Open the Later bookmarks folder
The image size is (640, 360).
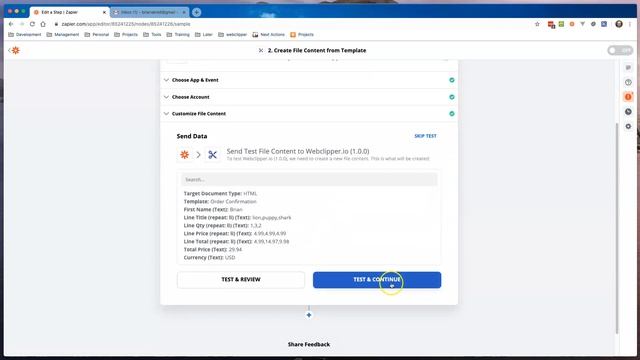[204, 35]
